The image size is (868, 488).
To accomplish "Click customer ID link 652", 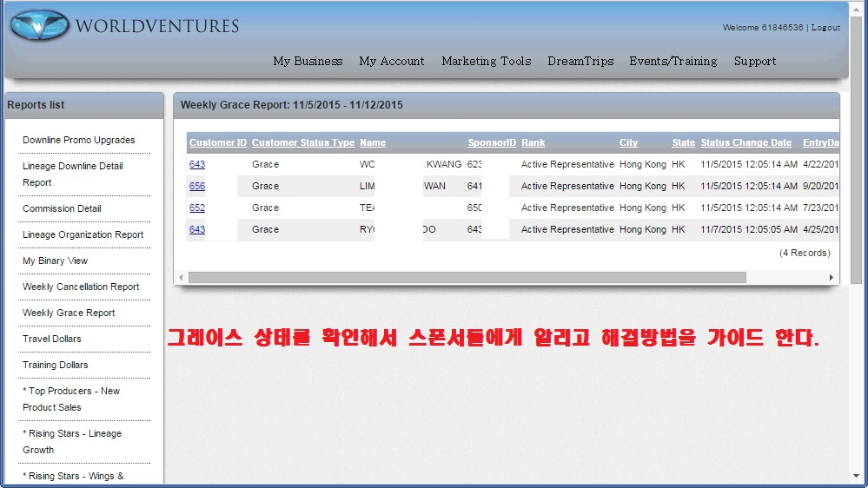I will click(197, 208).
